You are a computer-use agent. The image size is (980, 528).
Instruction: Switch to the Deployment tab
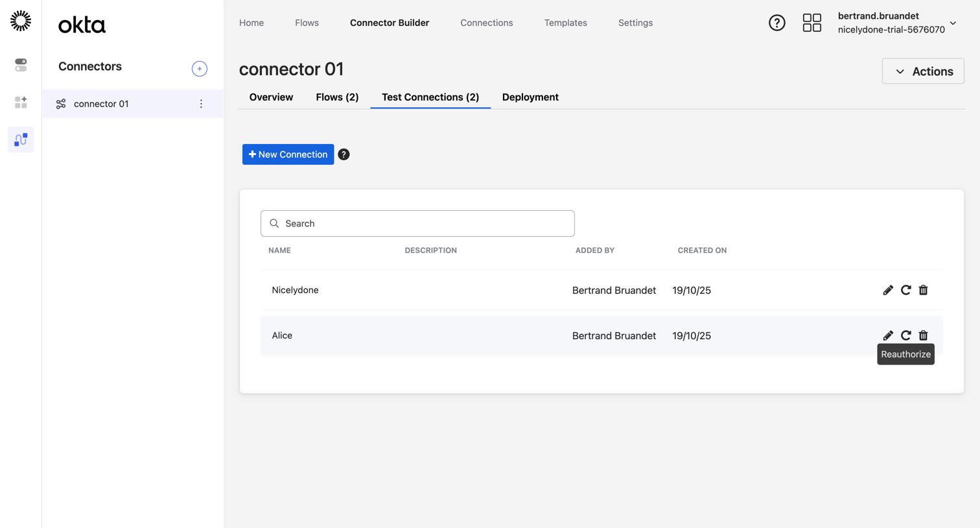pos(530,97)
